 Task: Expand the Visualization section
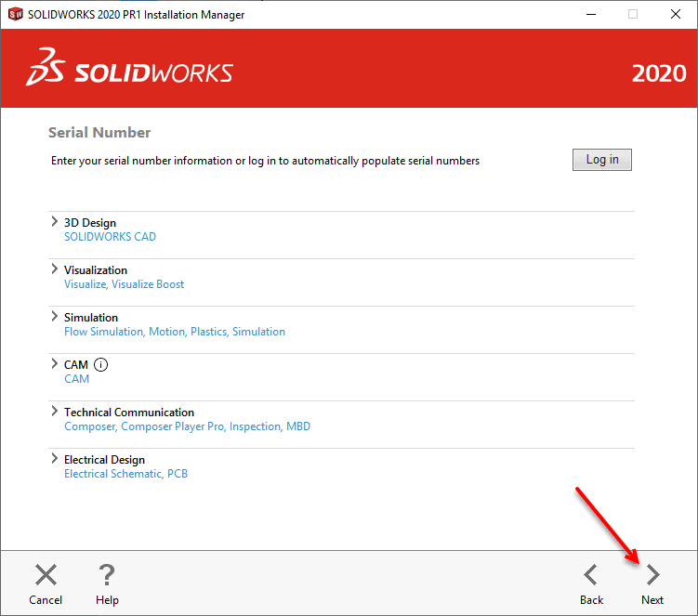point(54,269)
